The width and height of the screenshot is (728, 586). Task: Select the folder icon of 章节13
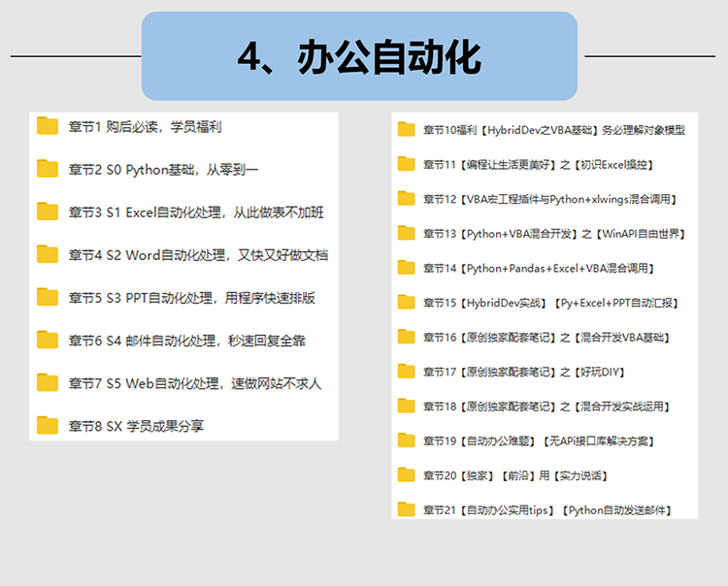tap(407, 233)
